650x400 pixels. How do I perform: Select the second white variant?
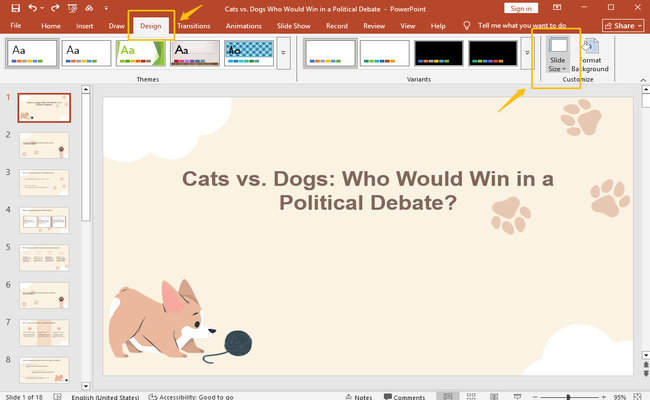pos(385,53)
